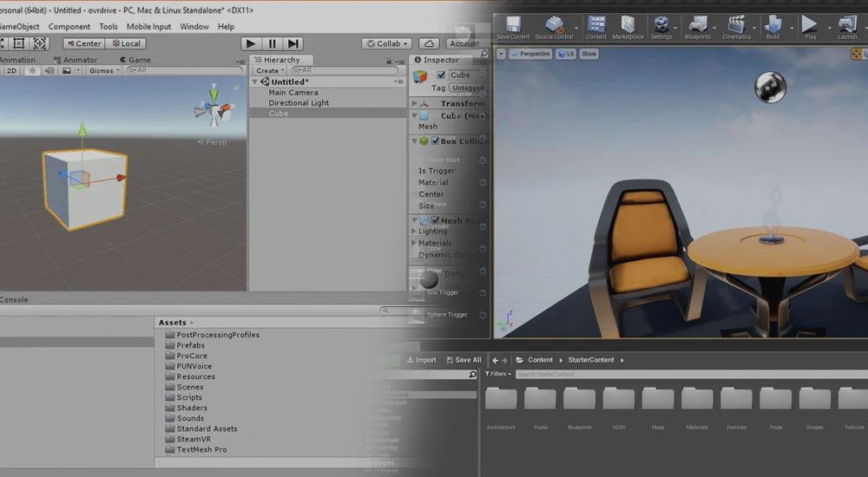868x477 pixels.
Task: Click the viewport Show button
Action: [x=589, y=54]
